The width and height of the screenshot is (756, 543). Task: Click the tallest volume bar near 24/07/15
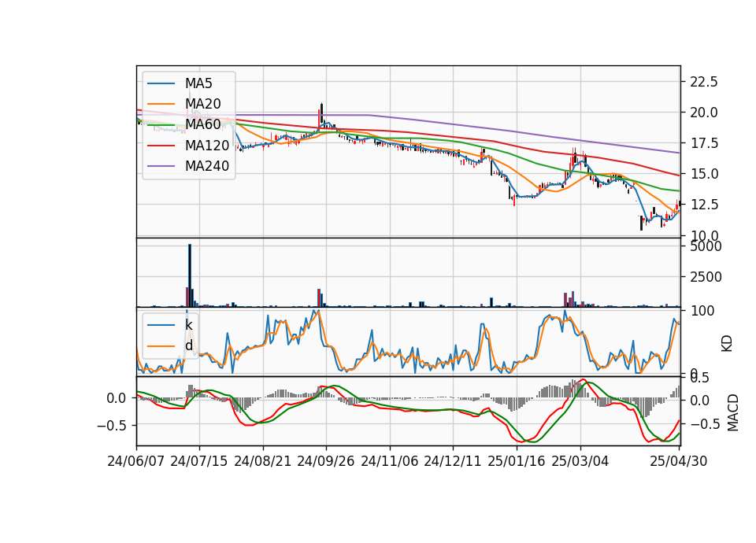190,275
